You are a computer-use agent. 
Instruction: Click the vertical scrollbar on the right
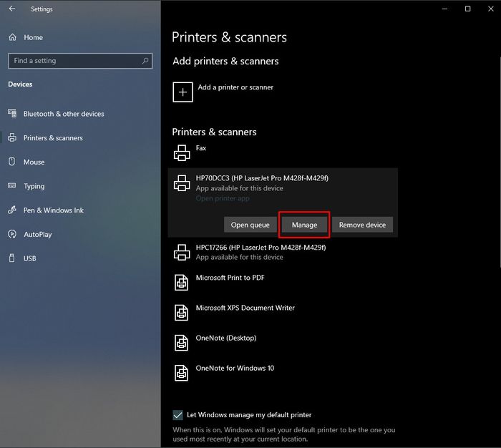tap(500, 162)
